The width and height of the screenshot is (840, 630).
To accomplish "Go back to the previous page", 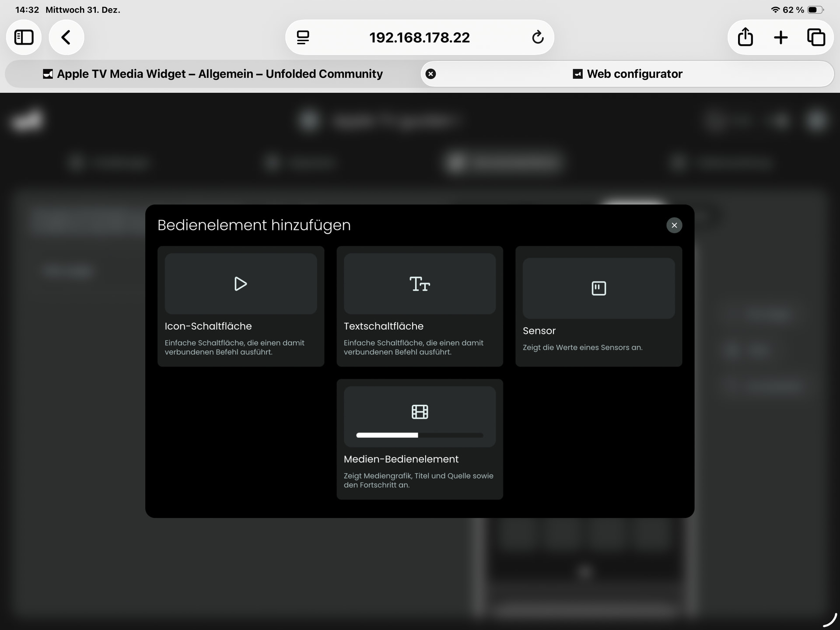I will [66, 37].
